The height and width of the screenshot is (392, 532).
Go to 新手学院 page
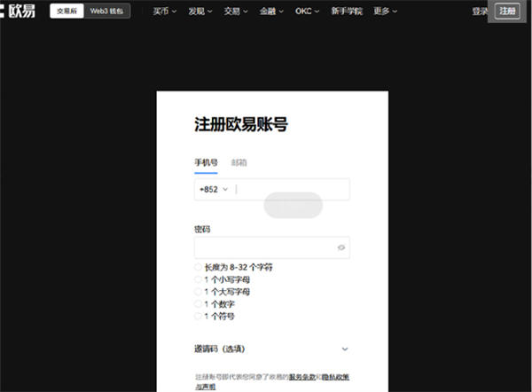[347, 12]
